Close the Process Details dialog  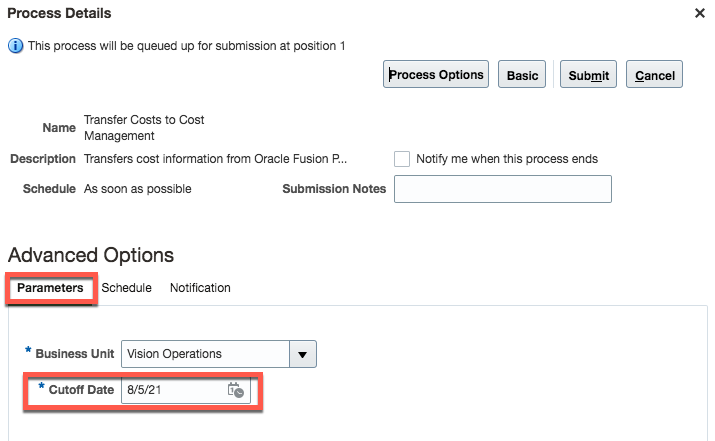click(x=699, y=14)
